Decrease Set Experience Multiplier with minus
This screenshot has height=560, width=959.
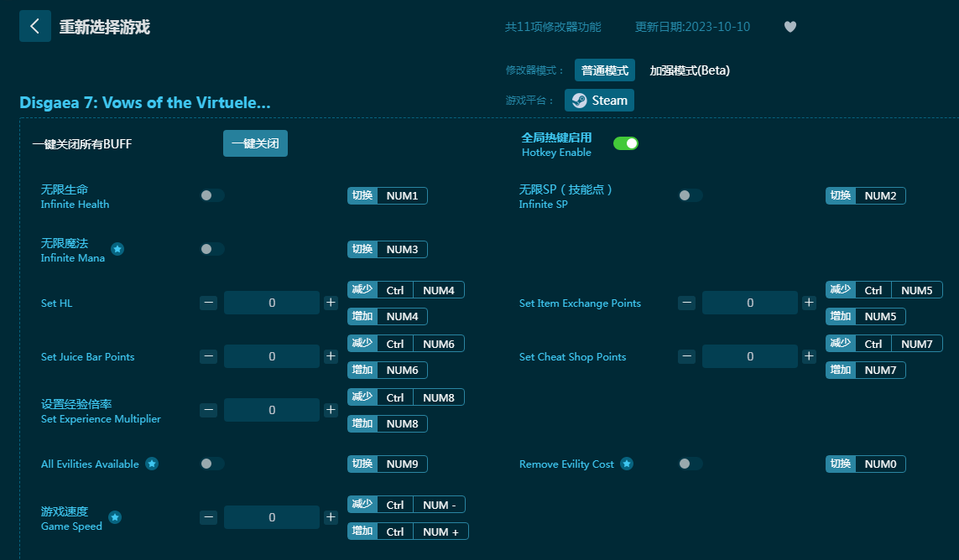click(209, 410)
